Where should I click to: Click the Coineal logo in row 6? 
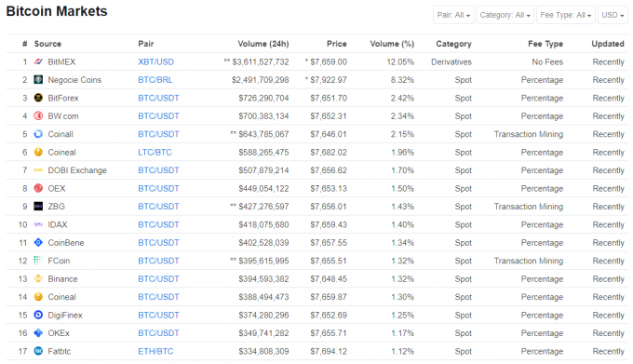click(38, 152)
